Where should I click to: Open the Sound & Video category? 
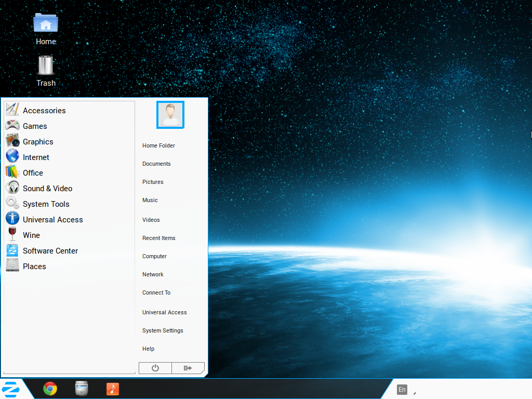(47, 189)
